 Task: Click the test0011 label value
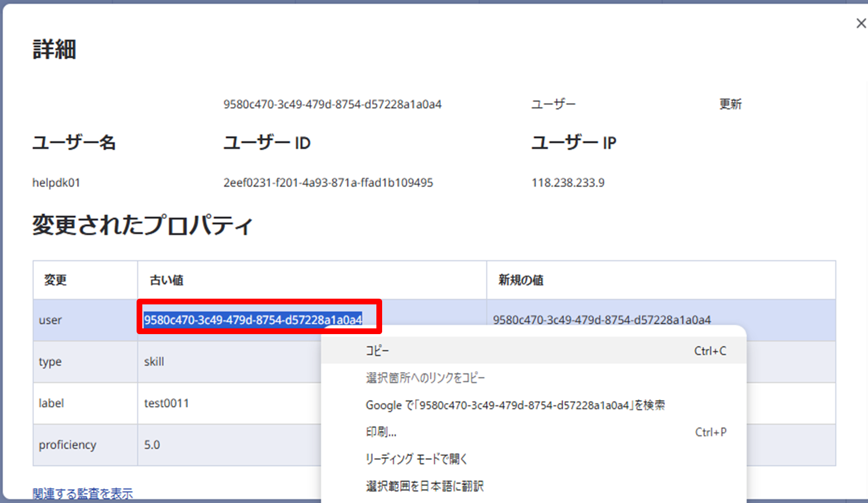166,403
